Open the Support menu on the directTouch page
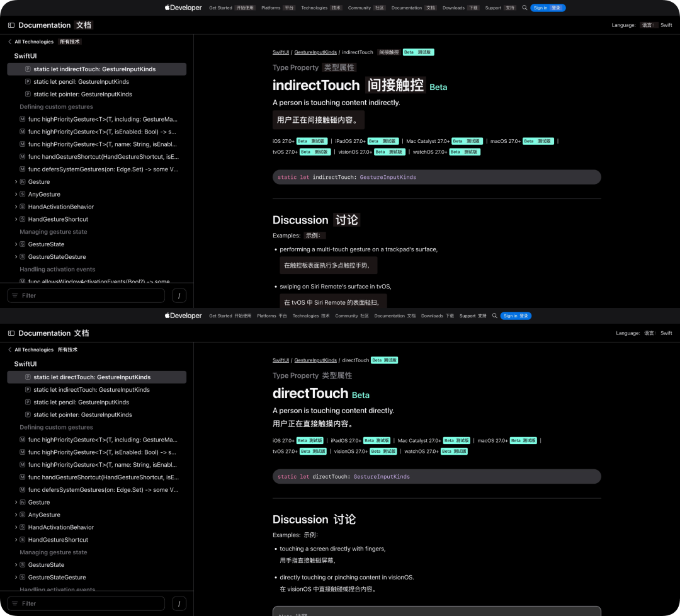Screen dimensions: 680x616 pos(473,316)
